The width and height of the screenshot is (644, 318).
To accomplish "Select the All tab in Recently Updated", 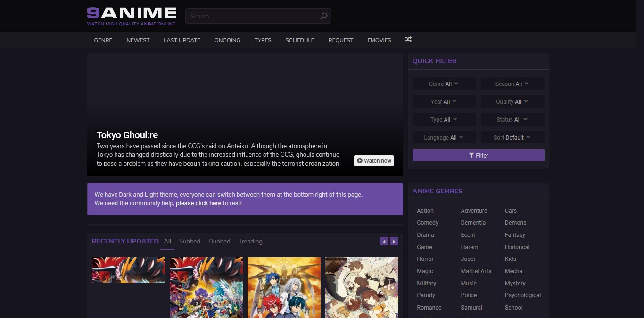I will [167, 241].
